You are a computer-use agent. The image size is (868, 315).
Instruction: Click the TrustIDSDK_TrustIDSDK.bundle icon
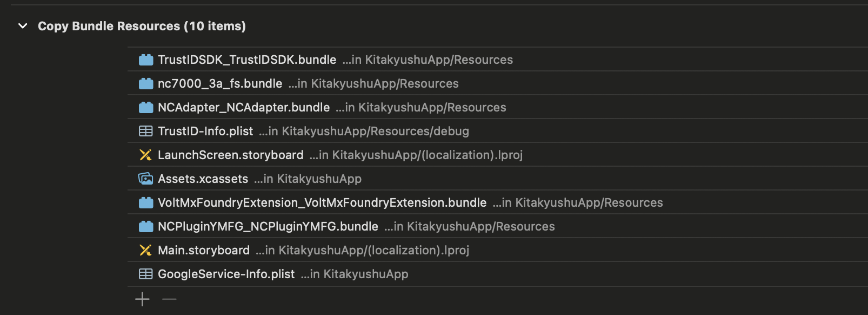pos(145,60)
